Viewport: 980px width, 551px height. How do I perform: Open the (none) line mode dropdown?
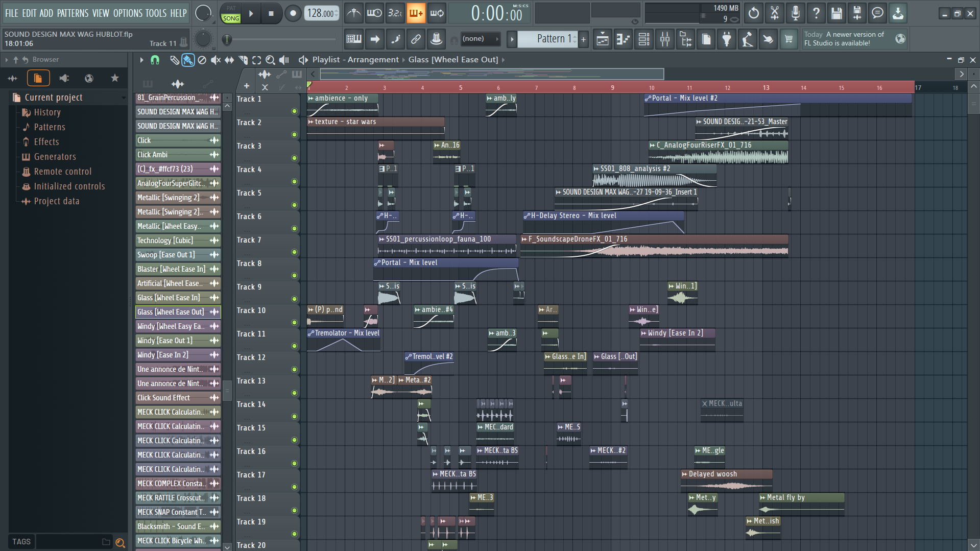(x=480, y=39)
